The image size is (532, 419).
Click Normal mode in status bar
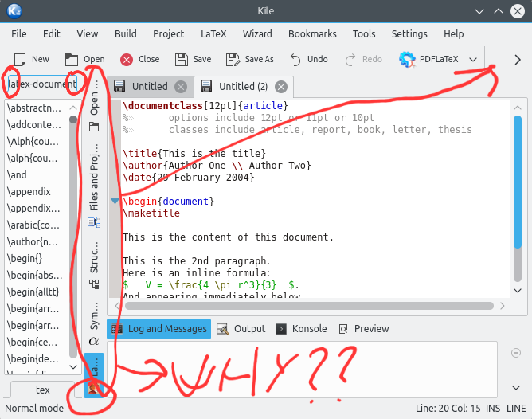pos(34,409)
